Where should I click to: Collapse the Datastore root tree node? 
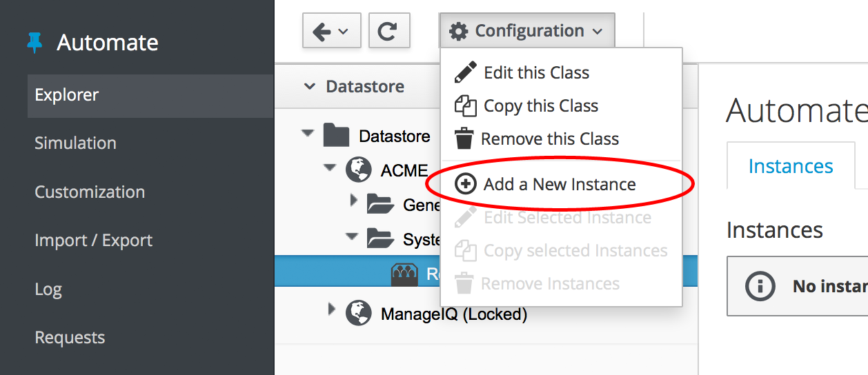pyautogui.click(x=308, y=132)
